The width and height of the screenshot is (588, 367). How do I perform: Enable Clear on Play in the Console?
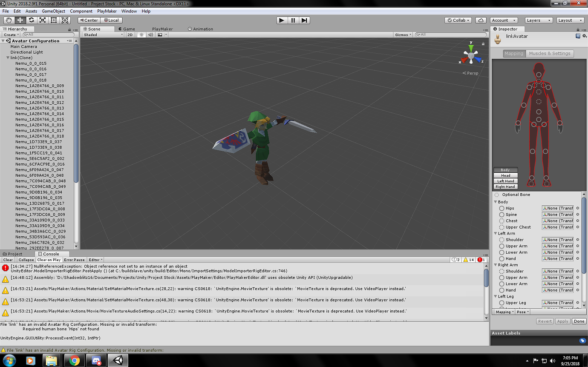tap(48, 260)
